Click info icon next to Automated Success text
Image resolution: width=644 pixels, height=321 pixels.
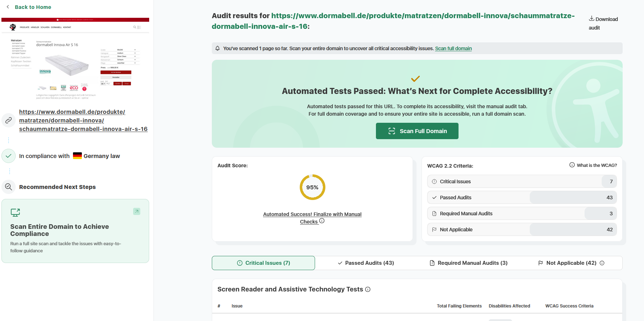(x=322, y=221)
